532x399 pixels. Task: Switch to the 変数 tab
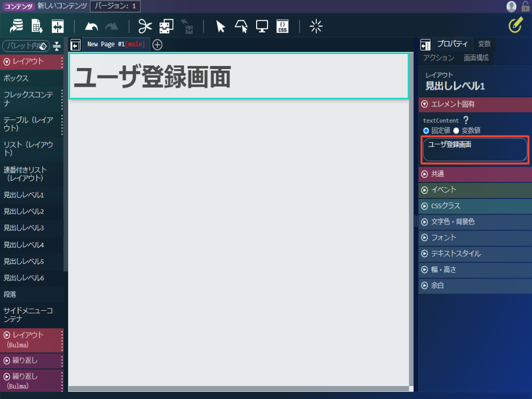484,44
